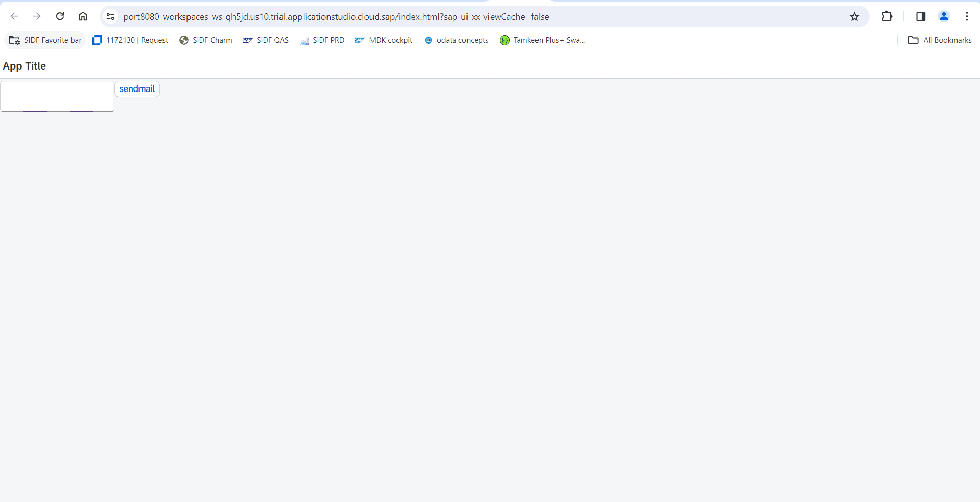Open the browser Extensions panel
This screenshot has width=980, height=502.
886,16
